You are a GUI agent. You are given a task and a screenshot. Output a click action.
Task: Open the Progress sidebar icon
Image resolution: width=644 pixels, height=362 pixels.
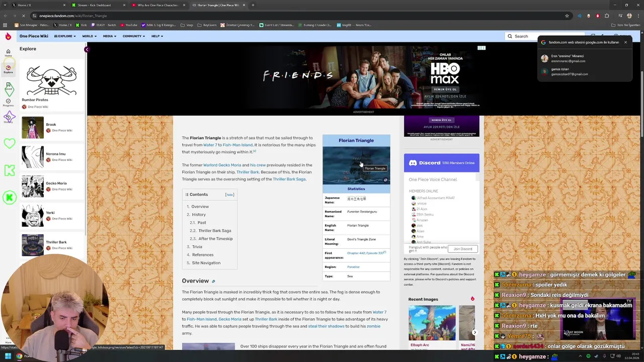pyautogui.click(x=8, y=103)
